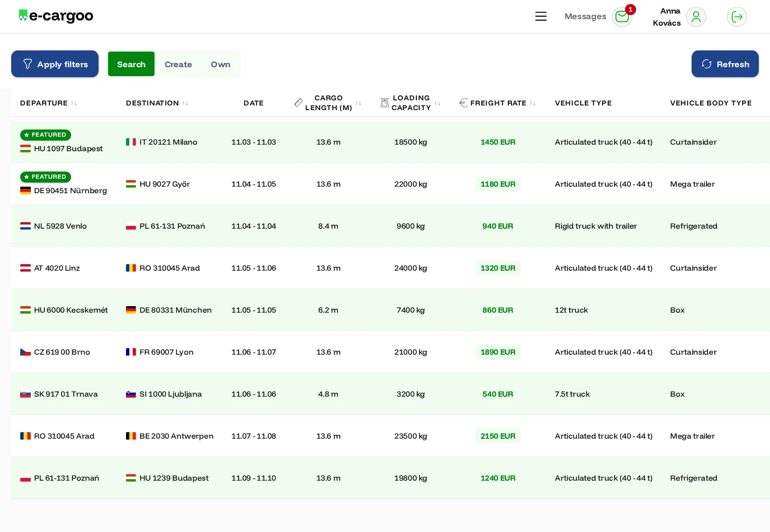Click the FEATURED badge above DE 90451 Nürnberg
Screen dimensions: 770x532
point(45,177)
